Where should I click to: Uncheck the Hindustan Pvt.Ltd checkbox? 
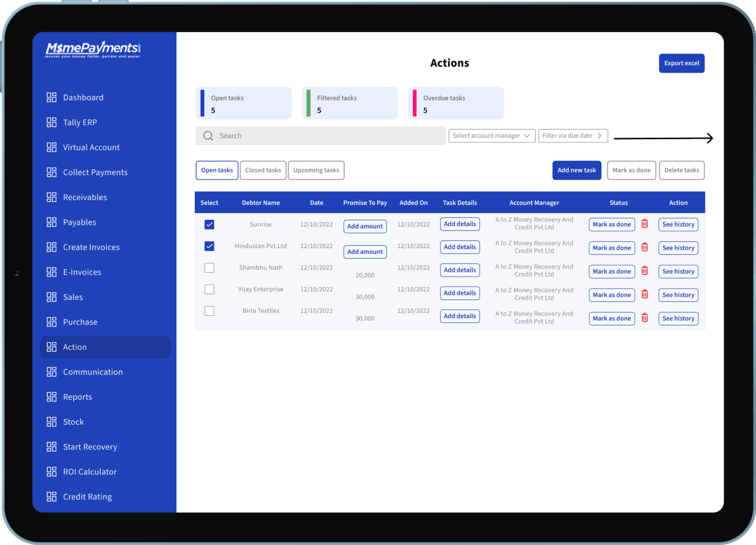tap(209, 246)
